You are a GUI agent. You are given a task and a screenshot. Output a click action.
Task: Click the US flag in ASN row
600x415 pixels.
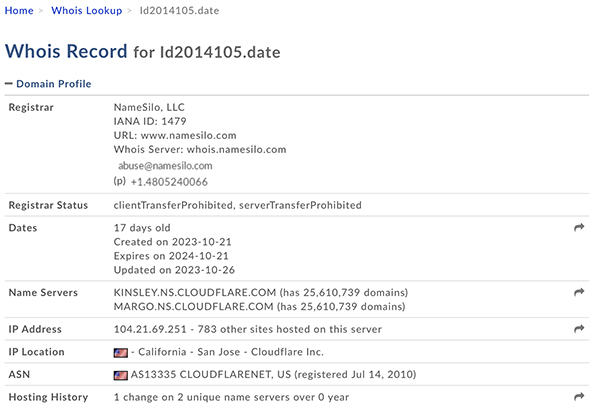[x=121, y=375]
